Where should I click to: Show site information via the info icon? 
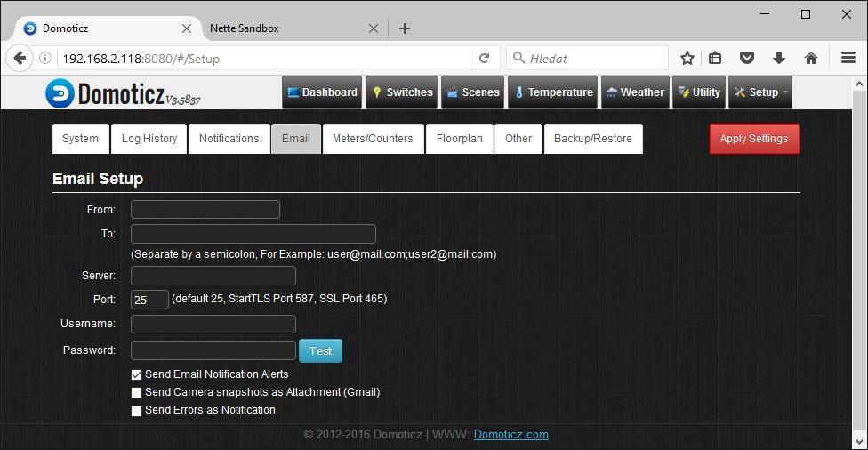pos(45,58)
